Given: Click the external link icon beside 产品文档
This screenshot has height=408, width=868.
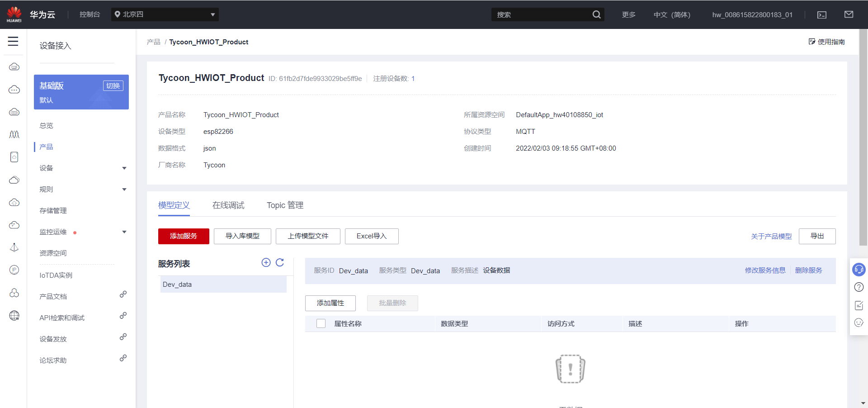Looking at the screenshot, I should pyautogui.click(x=123, y=294).
